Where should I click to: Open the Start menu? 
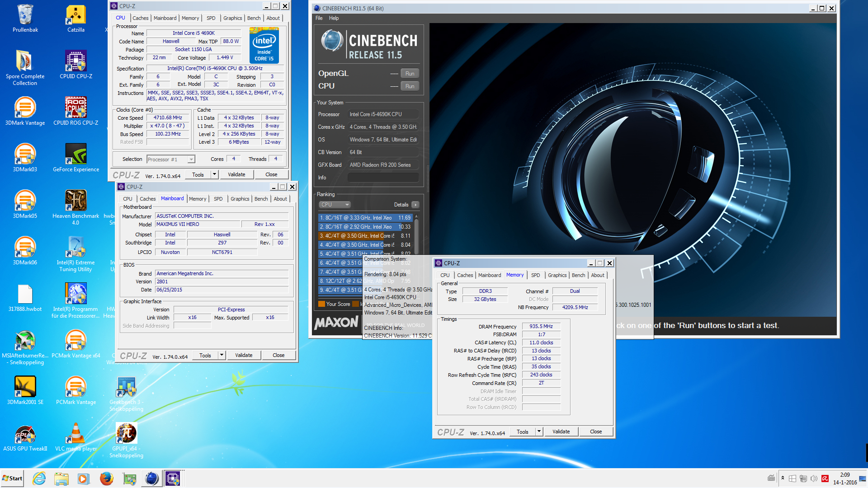(x=12, y=479)
